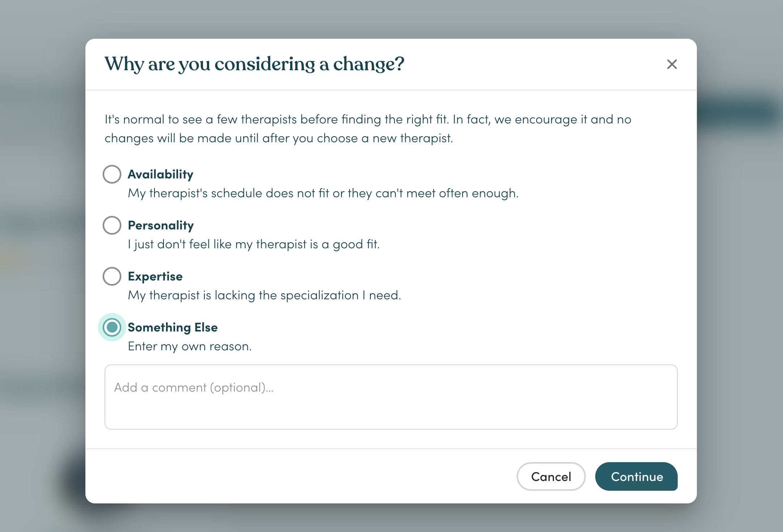Click the bold Something Else label

pyautogui.click(x=173, y=328)
